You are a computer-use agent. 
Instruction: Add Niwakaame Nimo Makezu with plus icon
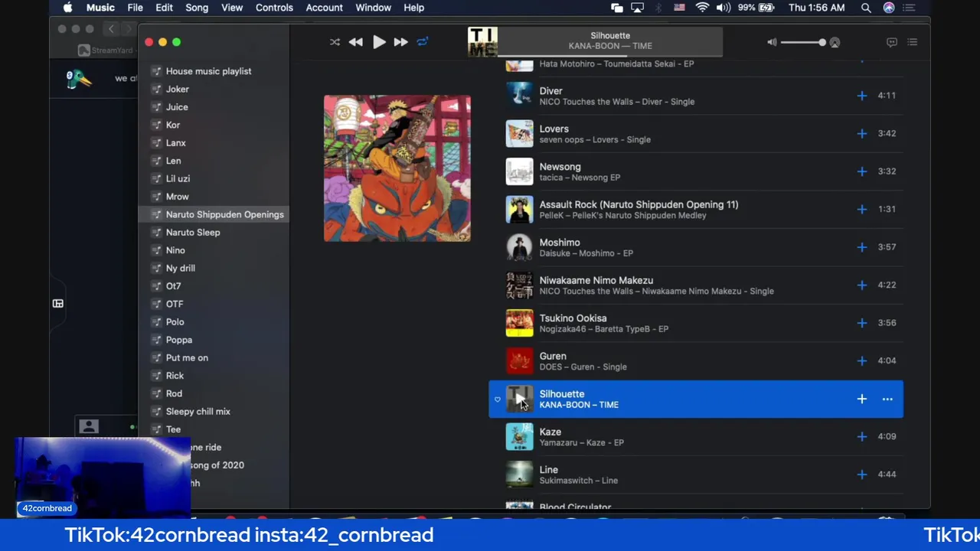[862, 285]
